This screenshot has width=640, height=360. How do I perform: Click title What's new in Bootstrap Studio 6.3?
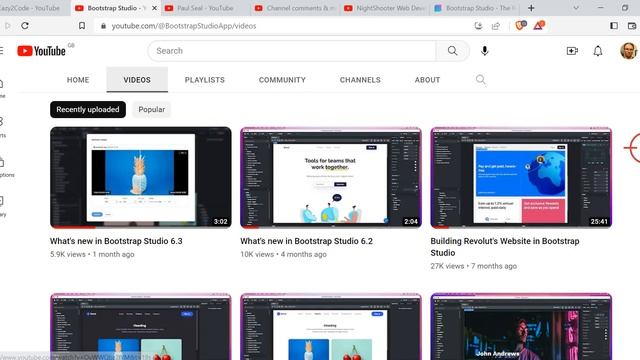[116, 241]
